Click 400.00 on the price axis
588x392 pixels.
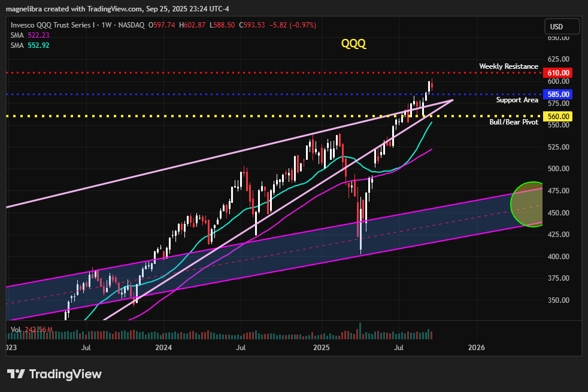pyautogui.click(x=559, y=257)
